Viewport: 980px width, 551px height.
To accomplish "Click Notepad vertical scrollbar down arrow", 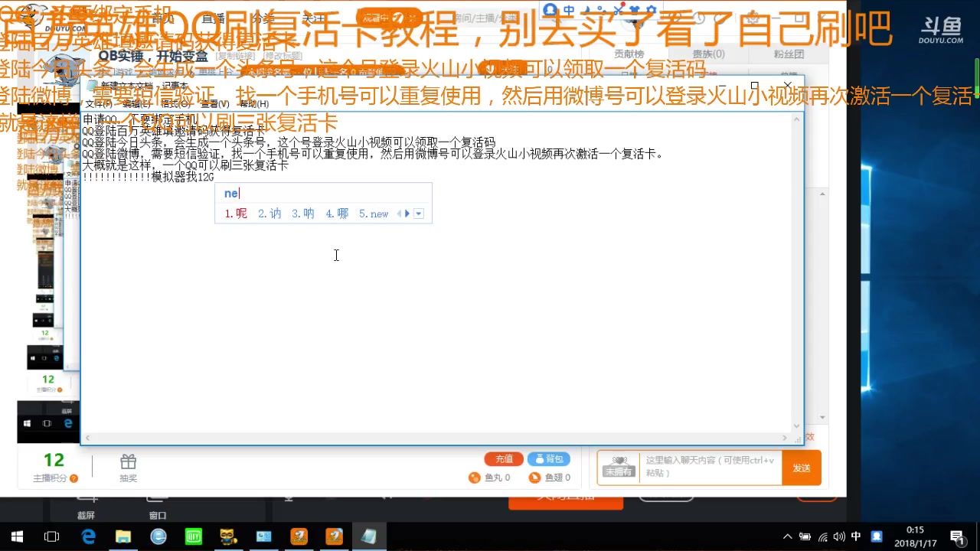I will [x=797, y=425].
